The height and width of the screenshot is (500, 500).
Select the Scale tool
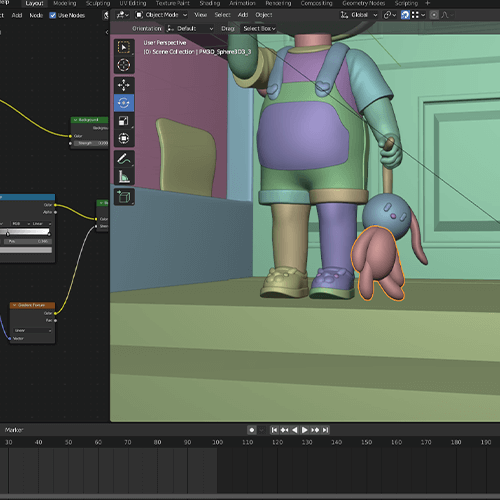124,120
